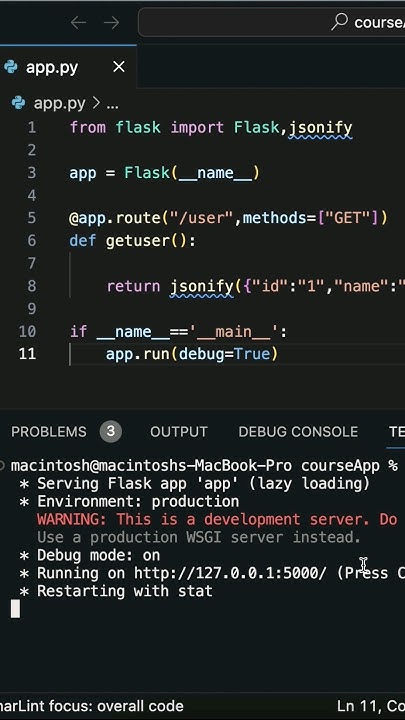Click the @app.route decorator text
Screen dimensions: 405x720
pos(115,218)
